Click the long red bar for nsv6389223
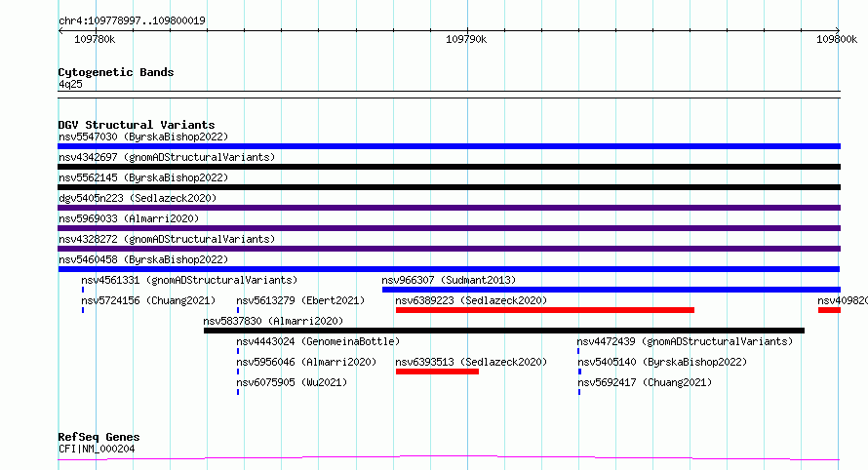This screenshot has width=868, height=470. point(545,310)
